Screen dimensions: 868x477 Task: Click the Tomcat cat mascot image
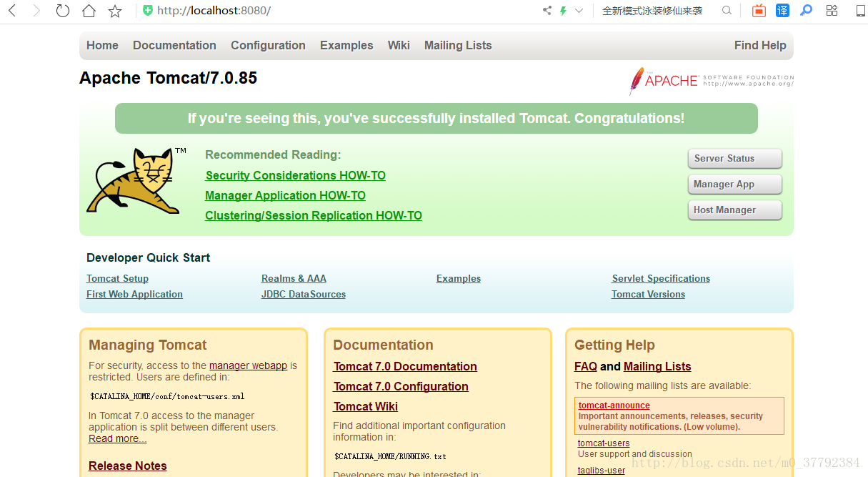click(x=134, y=180)
